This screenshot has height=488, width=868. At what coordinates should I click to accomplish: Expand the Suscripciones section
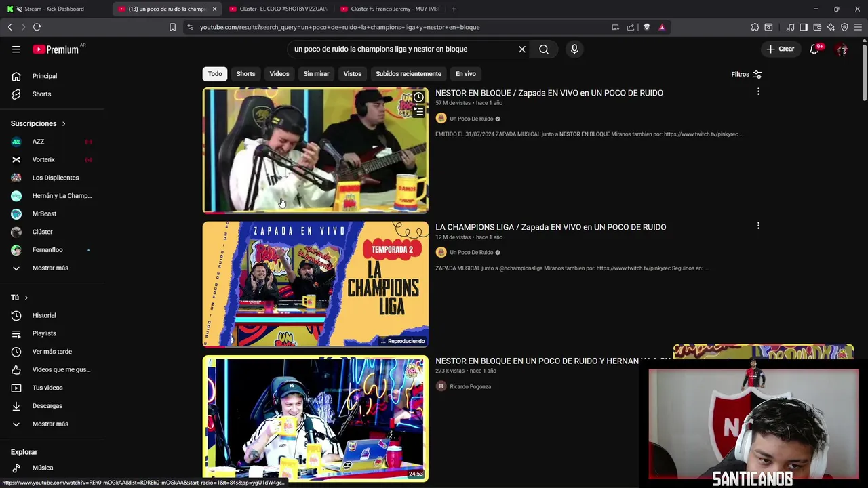(39, 123)
